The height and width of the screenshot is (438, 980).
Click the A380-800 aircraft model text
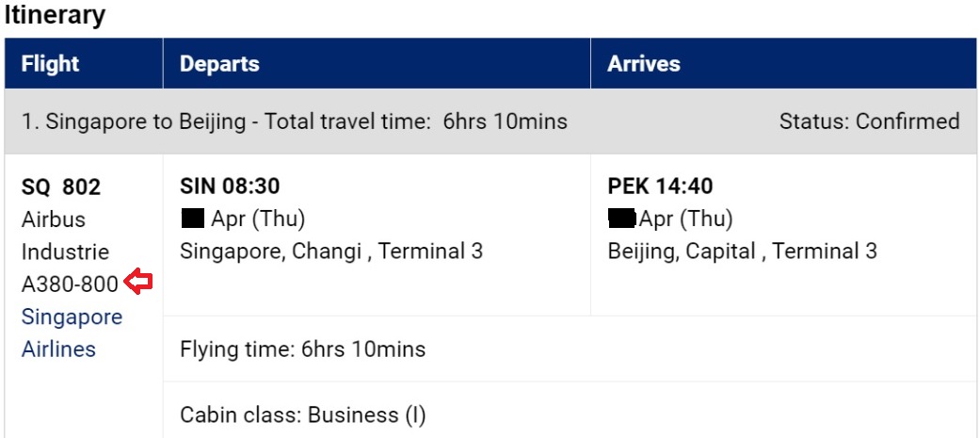pyautogui.click(x=70, y=284)
